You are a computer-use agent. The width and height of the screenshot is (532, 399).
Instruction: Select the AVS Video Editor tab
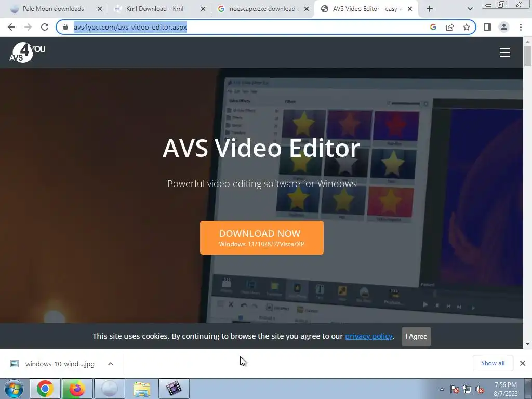[366, 9]
